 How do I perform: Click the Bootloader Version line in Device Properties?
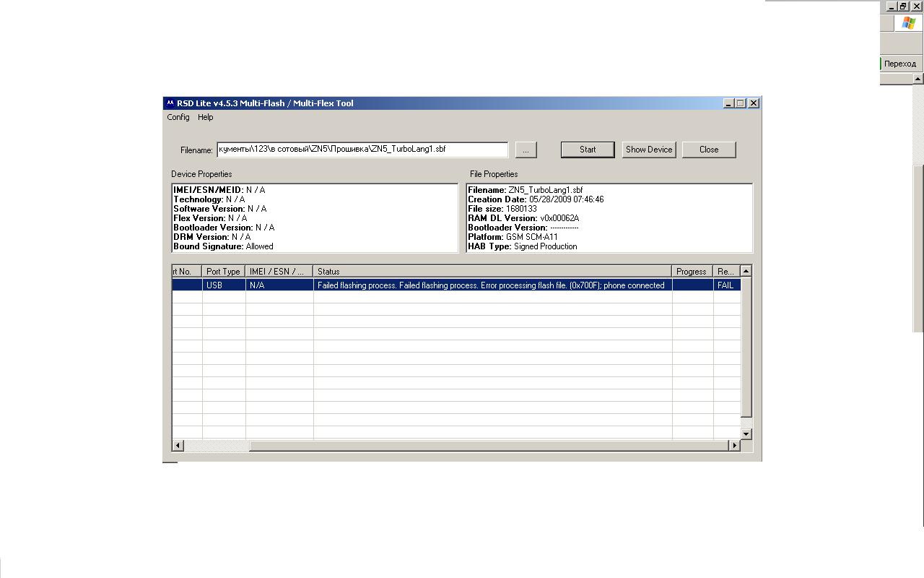224,228
